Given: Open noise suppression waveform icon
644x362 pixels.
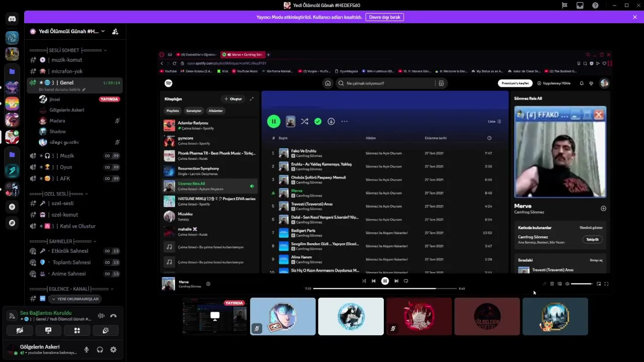Looking at the screenshot, I should 101,316.
